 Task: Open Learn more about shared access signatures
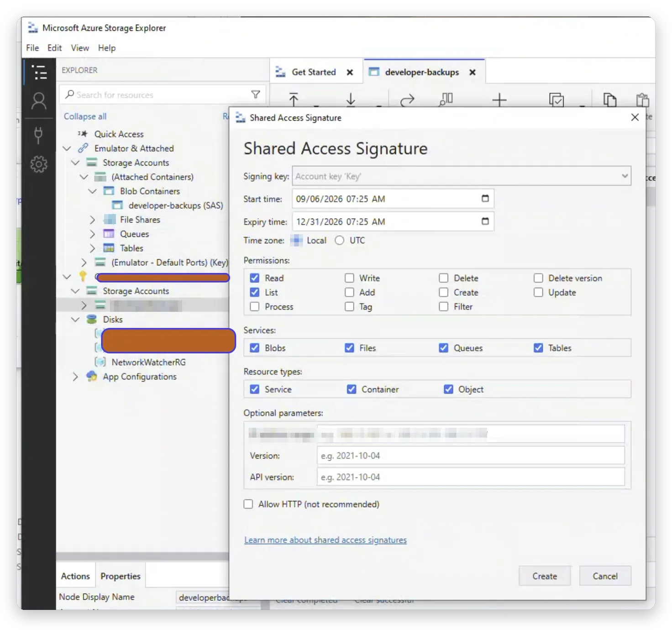point(325,540)
